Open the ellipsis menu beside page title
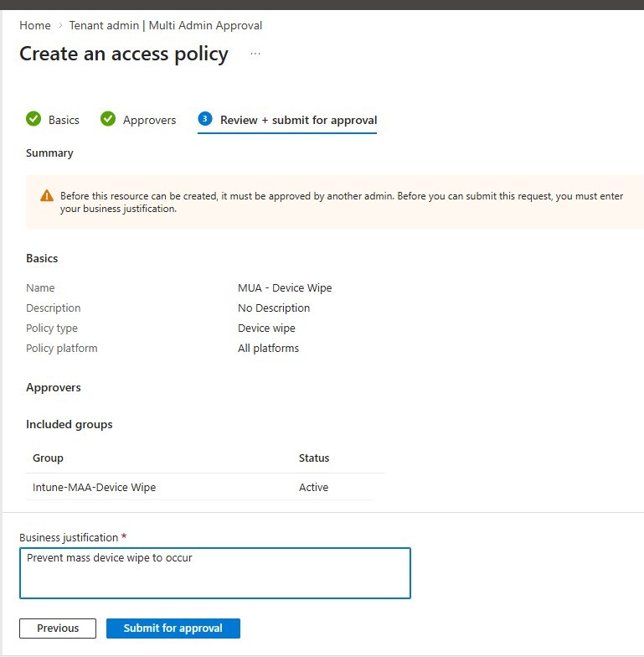 click(255, 54)
